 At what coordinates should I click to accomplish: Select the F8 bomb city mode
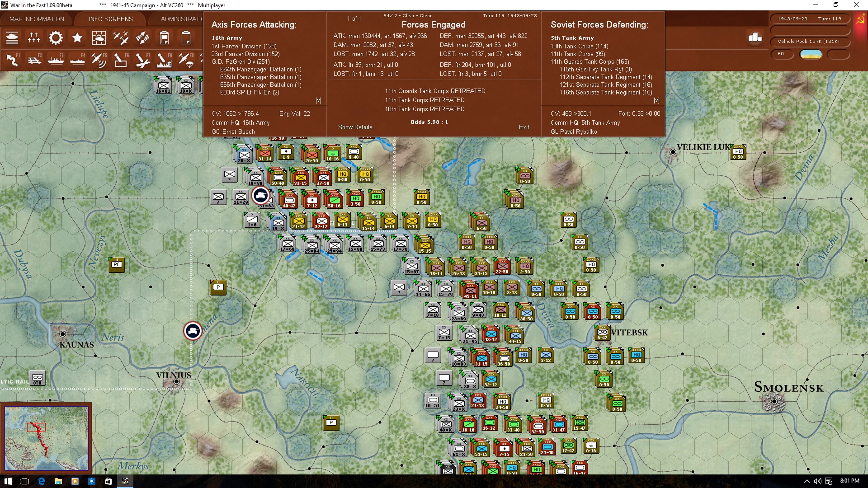(x=164, y=60)
